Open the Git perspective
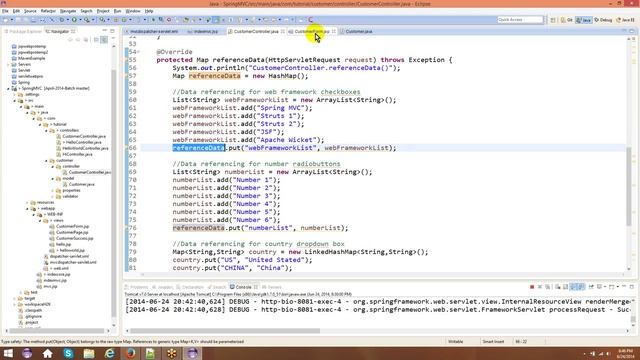The width and height of the screenshot is (640, 360). click(x=567, y=20)
